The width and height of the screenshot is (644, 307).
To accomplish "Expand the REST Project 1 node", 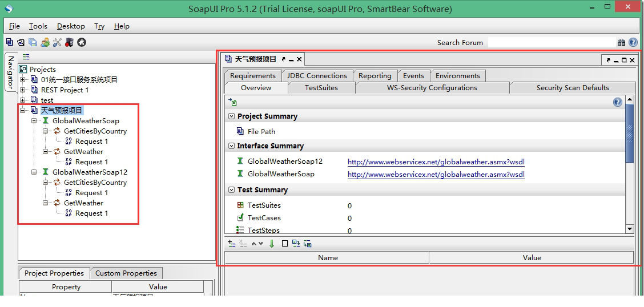I will pos(23,90).
